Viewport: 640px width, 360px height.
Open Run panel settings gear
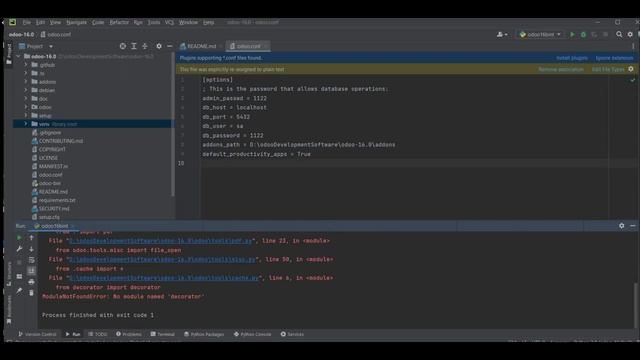coord(622,225)
